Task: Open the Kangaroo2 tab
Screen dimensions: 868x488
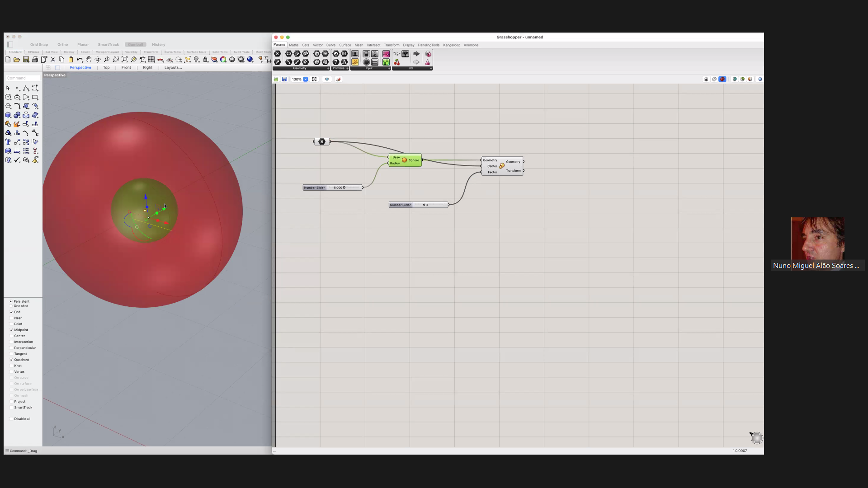Action: tap(451, 45)
